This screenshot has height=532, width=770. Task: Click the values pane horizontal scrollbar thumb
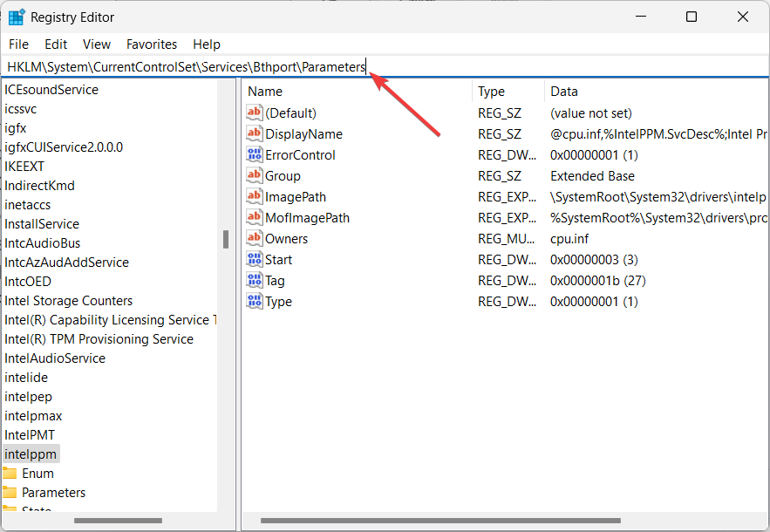tap(440, 520)
